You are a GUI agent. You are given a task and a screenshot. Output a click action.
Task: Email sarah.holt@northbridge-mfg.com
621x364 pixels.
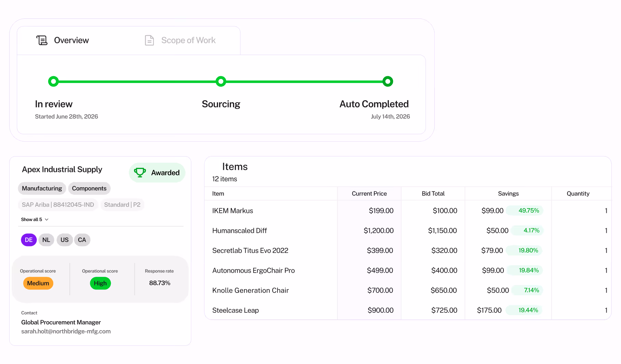66,331
